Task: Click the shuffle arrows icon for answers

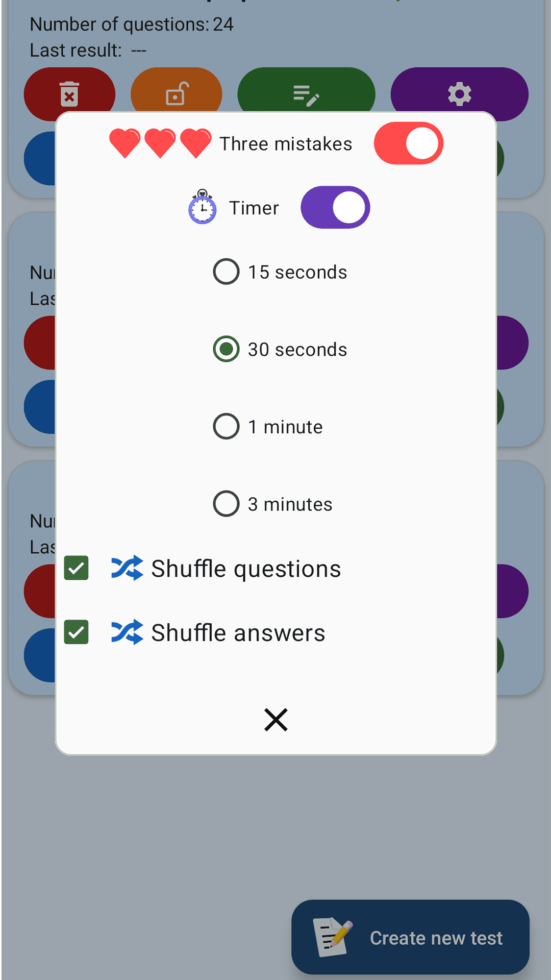Action: click(127, 632)
